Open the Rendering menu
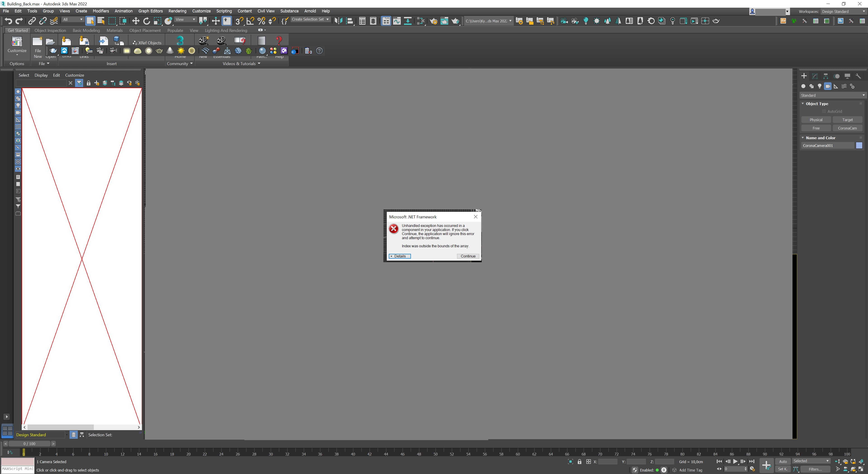The width and height of the screenshot is (868, 474). pyautogui.click(x=177, y=11)
